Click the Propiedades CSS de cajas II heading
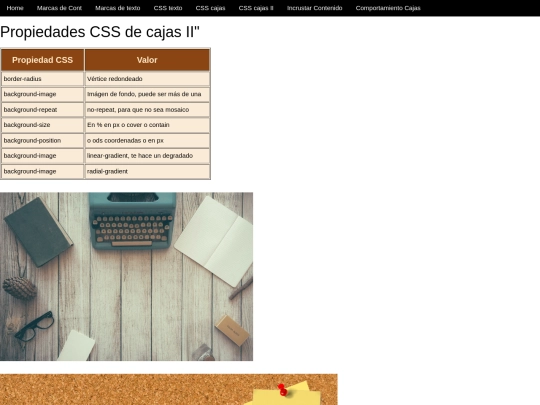 [100, 32]
